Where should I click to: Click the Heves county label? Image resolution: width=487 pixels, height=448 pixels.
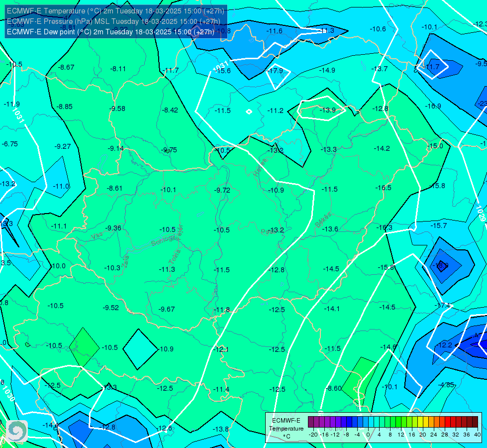(x=260, y=167)
